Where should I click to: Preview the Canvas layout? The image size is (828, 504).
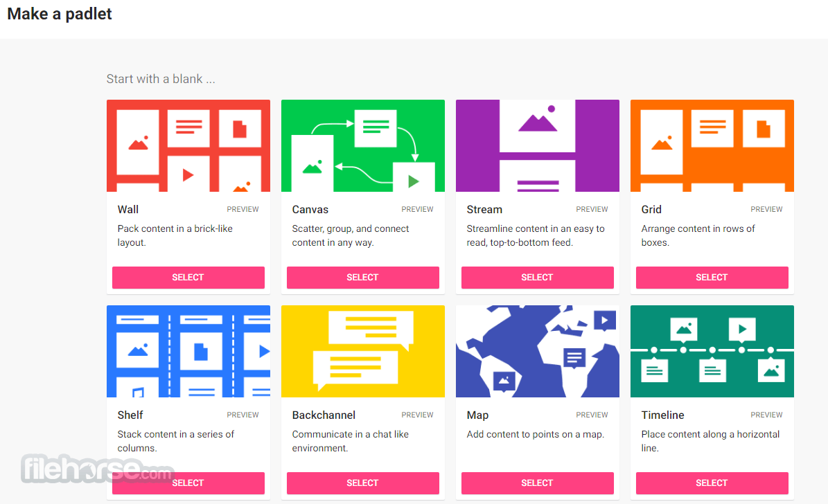pos(417,210)
